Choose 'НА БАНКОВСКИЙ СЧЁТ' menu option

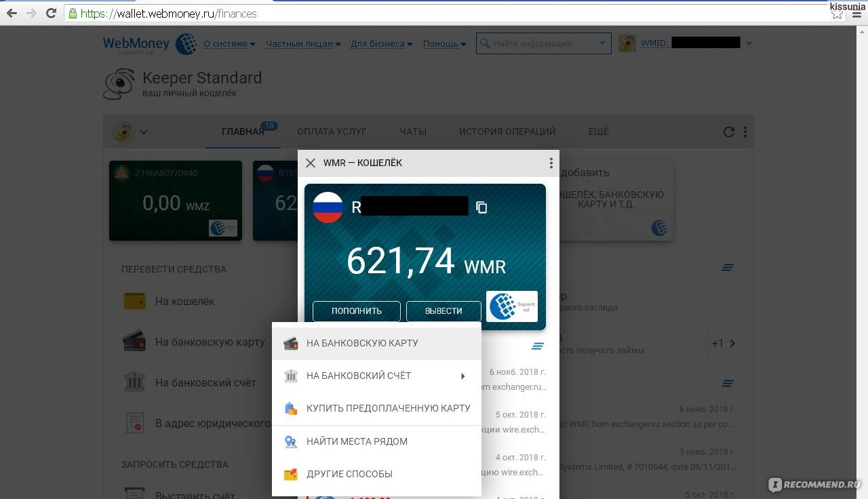[376, 376]
